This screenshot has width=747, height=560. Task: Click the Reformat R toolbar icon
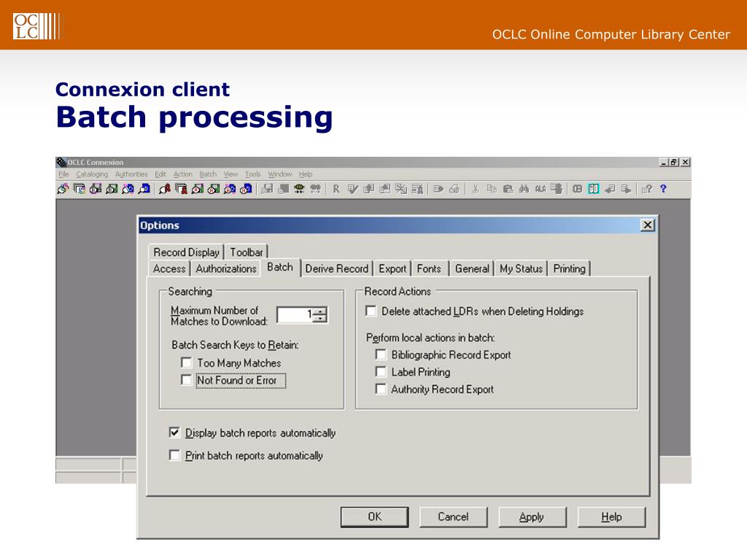point(336,189)
